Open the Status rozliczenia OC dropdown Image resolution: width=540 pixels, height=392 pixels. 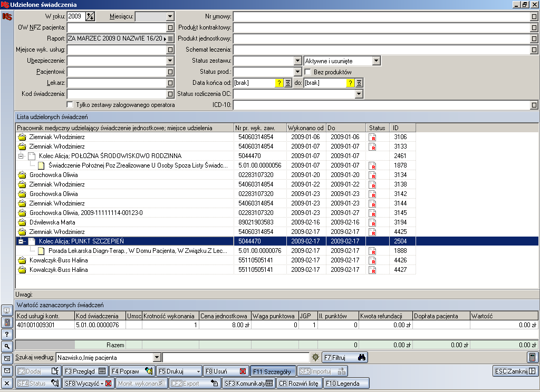tap(359, 94)
